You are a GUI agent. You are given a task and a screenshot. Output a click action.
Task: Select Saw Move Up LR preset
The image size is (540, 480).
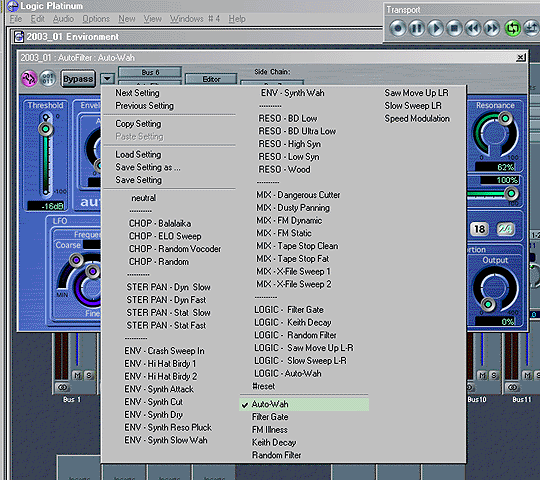[416, 93]
